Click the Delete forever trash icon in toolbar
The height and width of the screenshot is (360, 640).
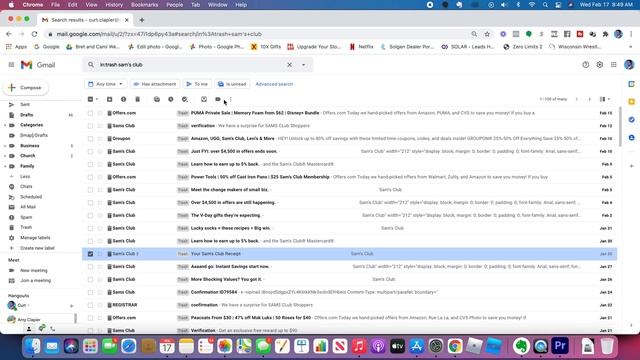pos(138,99)
